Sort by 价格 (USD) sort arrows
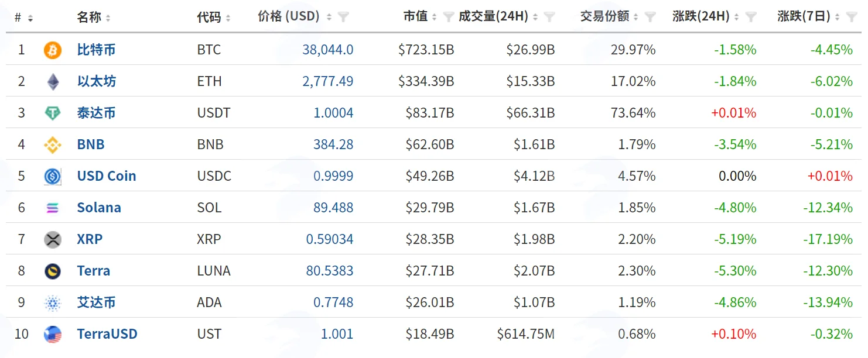 click(330, 18)
